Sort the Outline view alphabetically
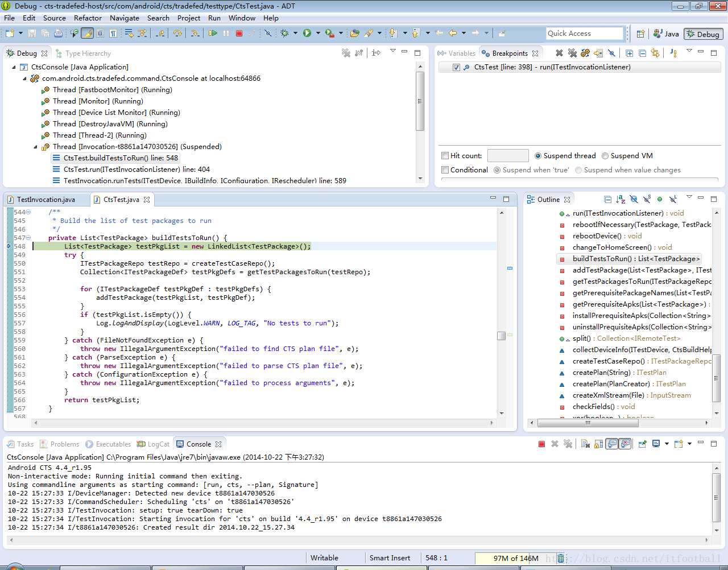This screenshot has width=728, height=570. tap(621, 199)
